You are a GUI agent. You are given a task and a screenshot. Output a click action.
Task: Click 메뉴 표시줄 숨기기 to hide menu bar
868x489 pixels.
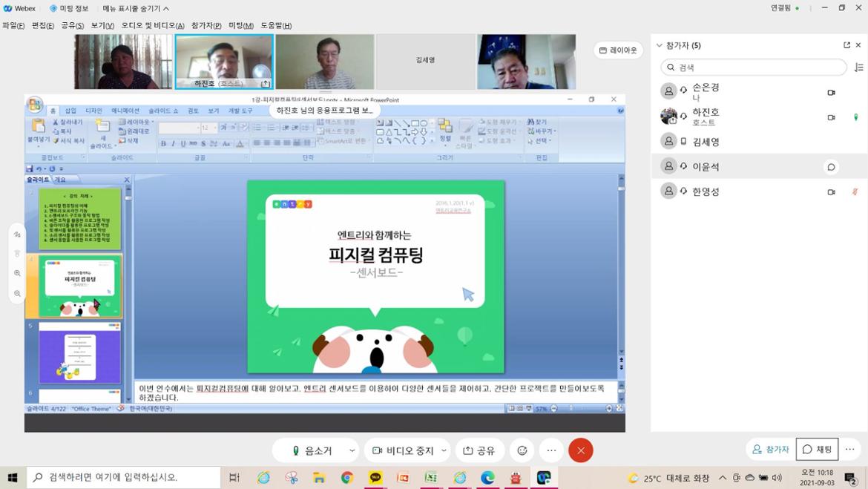(x=137, y=8)
